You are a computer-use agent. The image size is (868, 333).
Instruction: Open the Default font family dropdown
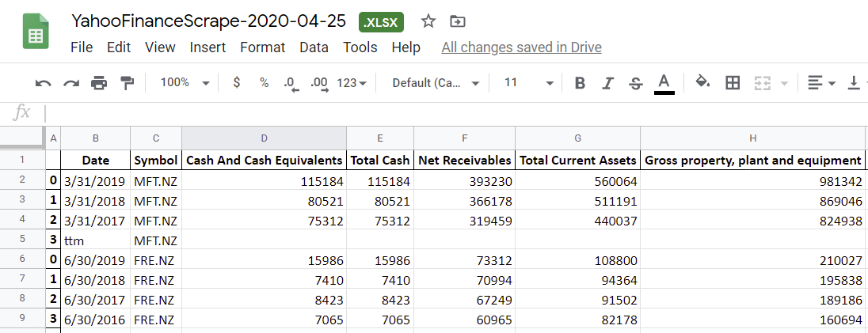click(436, 83)
